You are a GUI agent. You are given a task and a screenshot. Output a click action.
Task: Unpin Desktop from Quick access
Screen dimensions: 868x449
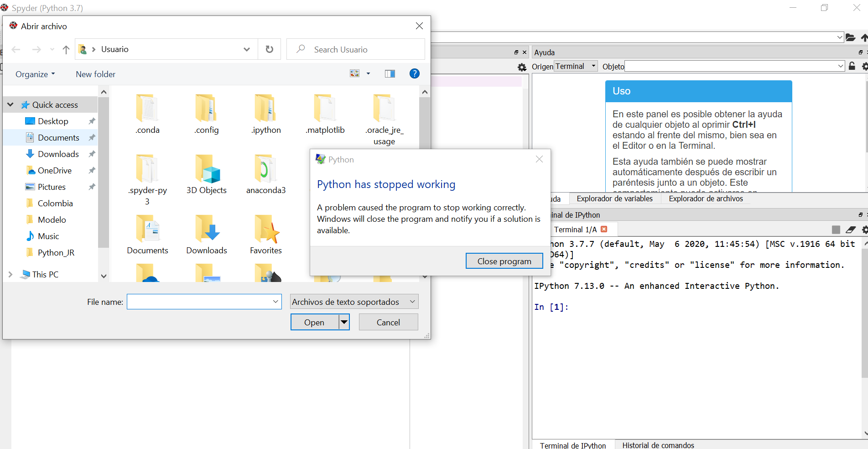coord(92,121)
